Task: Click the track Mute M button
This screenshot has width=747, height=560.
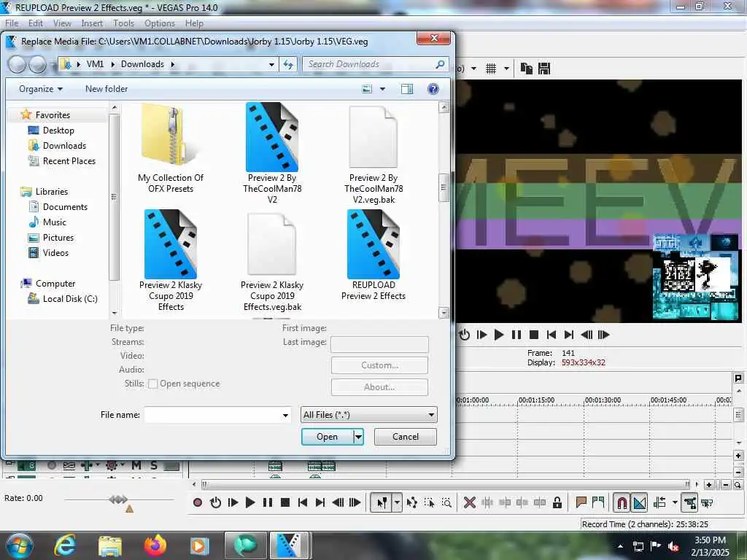Action: click(136, 465)
